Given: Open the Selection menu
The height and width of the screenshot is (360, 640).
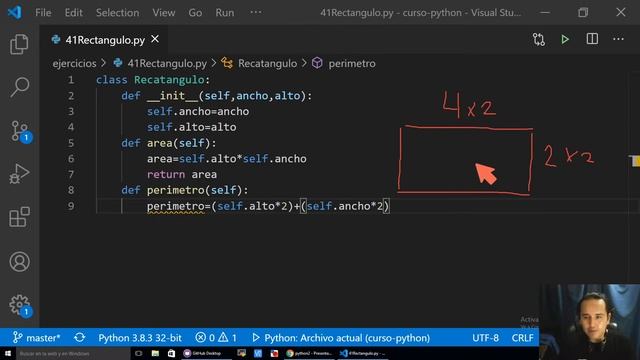Looking at the screenshot, I should point(117,13).
